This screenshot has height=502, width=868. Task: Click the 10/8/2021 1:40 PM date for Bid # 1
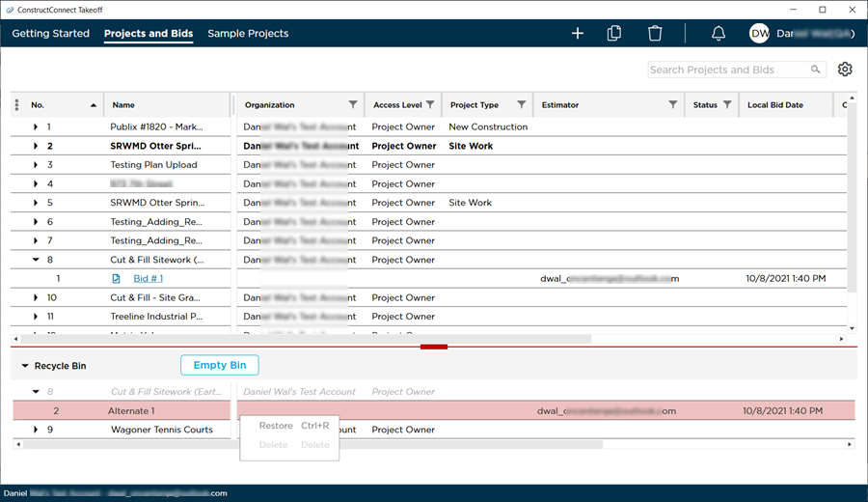pos(785,279)
